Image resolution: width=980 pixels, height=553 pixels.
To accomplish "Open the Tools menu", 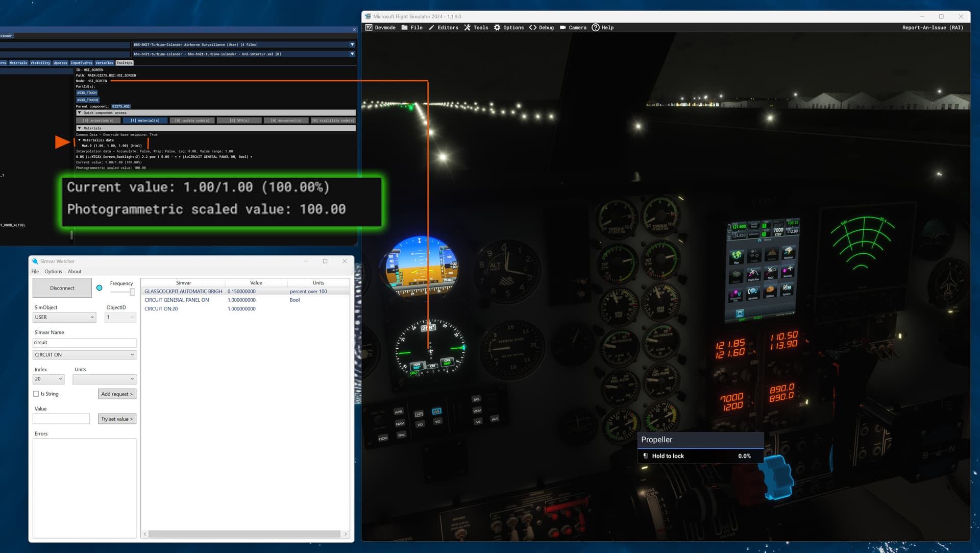I will point(476,28).
